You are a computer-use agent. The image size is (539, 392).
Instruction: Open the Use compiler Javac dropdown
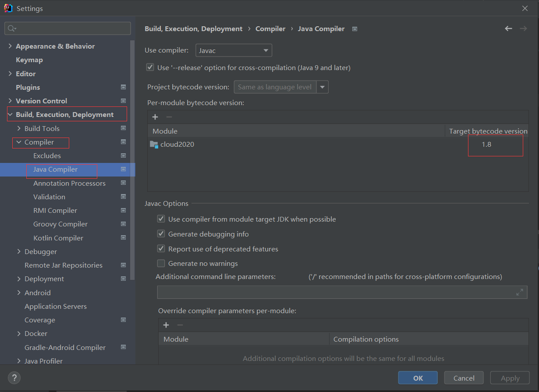click(x=234, y=50)
